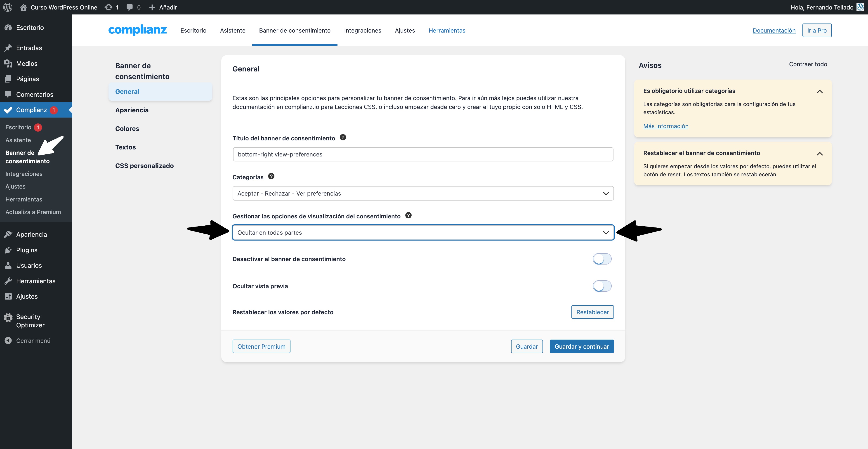Switch to the Integraciones tab
The image size is (868, 449).
pyautogui.click(x=363, y=30)
